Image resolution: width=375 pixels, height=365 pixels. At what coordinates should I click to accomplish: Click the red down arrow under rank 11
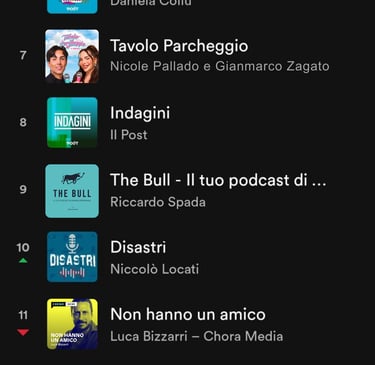pyautogui.click(x=23, y=332)
